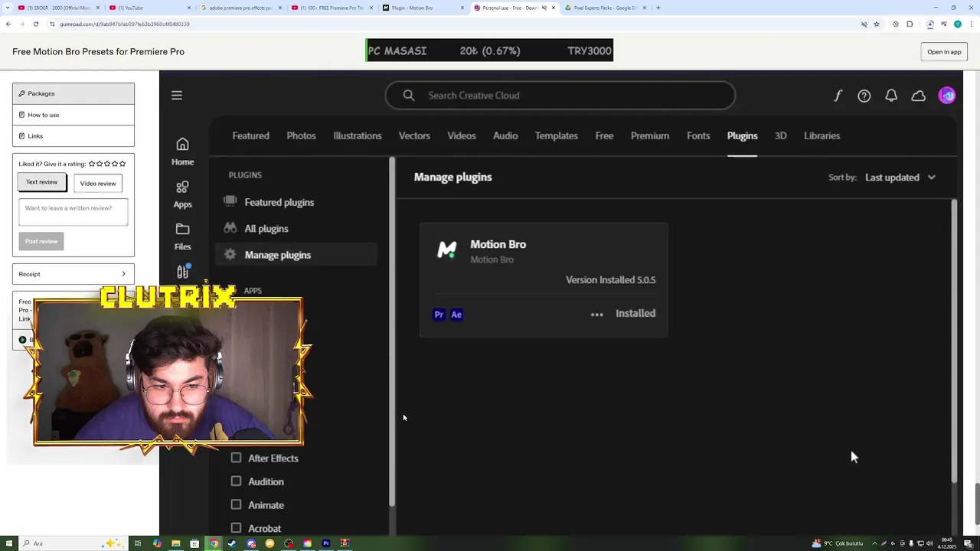Click the plugin list vertical scrollbar
980x551 pixels.
[954, 341]
